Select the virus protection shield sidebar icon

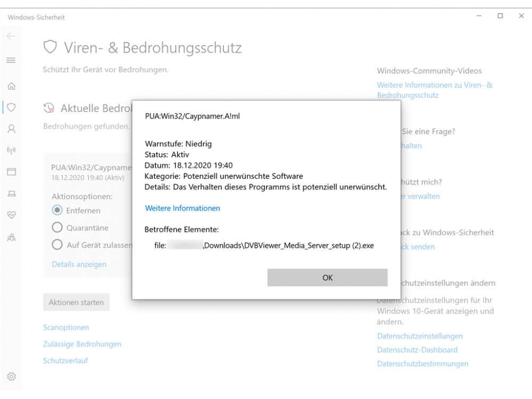(11, 107)
